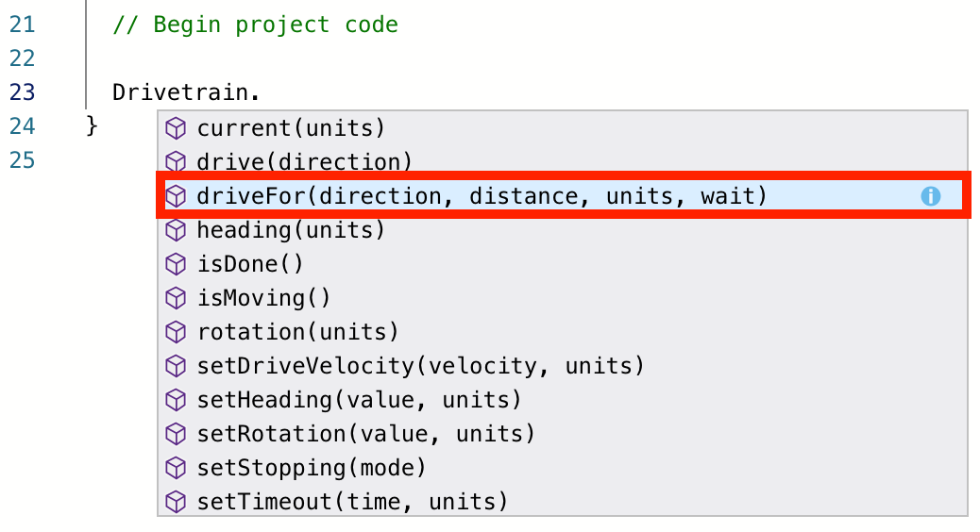Click line number 23 in the gutter
Screen dimensions: 980x532
pos(22,92)
